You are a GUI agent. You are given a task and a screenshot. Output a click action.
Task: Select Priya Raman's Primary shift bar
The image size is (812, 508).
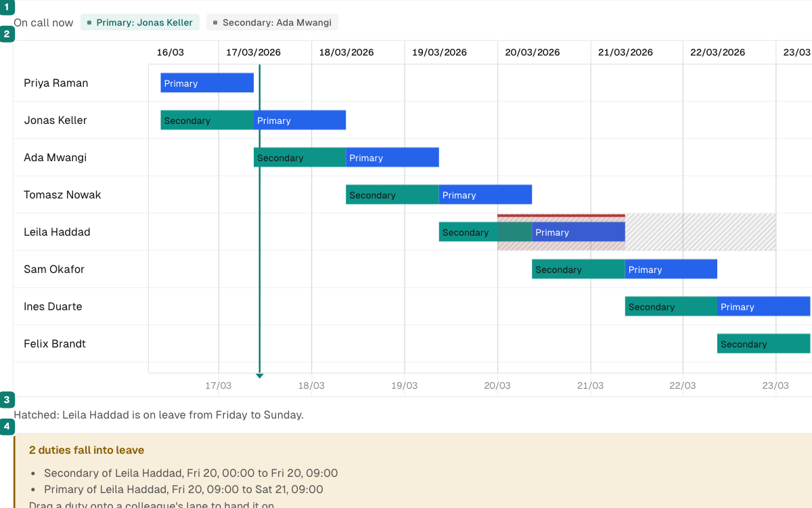207,83
